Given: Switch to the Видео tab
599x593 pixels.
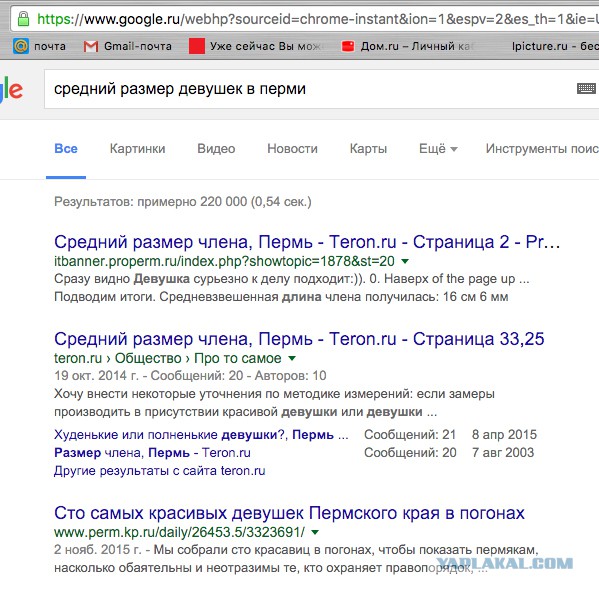Looking at the screenshot, I should coord(216,149).
